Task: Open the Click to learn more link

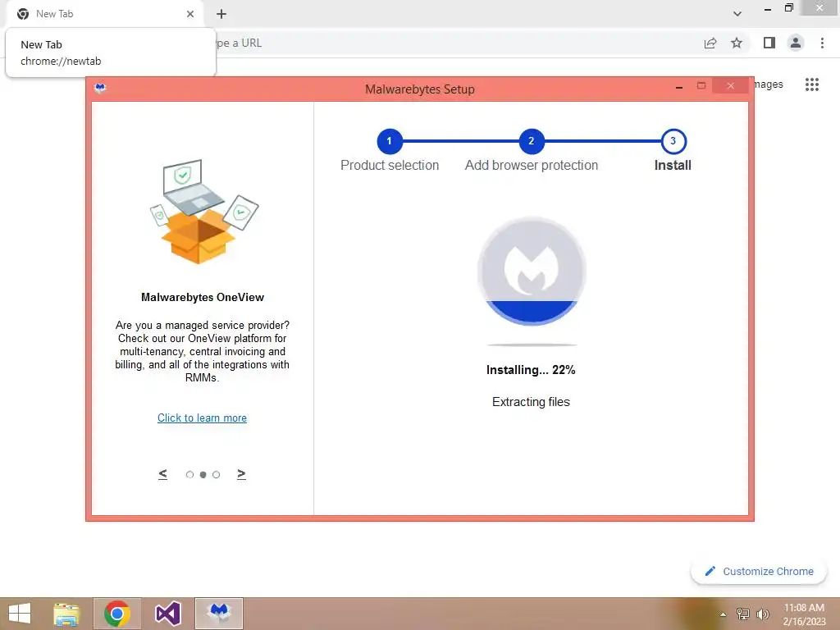Action: 202,418
